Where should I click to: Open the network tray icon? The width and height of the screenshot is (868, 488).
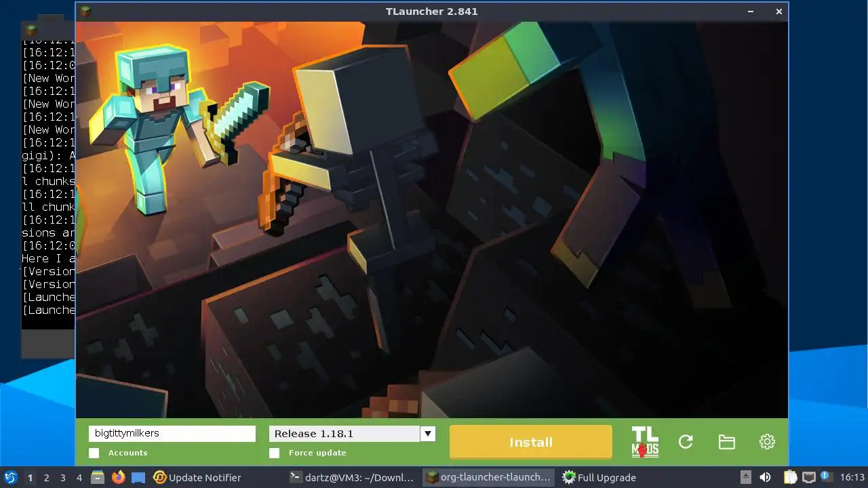click(x=809, y=477)
